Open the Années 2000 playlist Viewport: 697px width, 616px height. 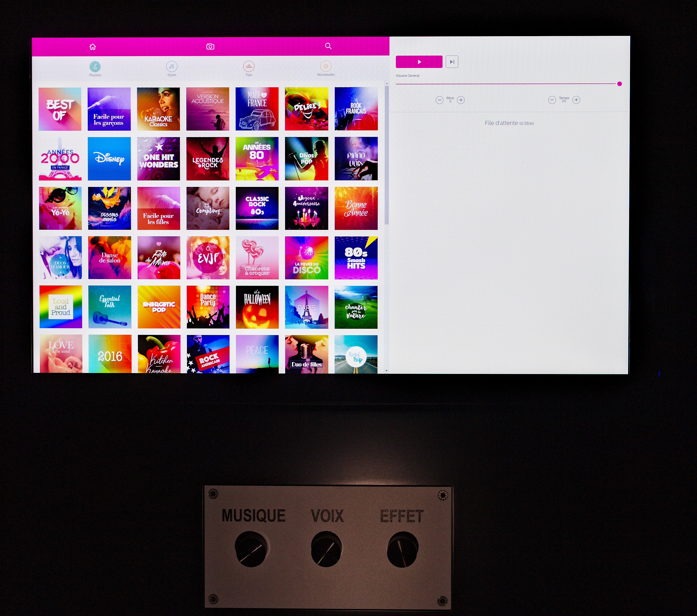(60, 159)
